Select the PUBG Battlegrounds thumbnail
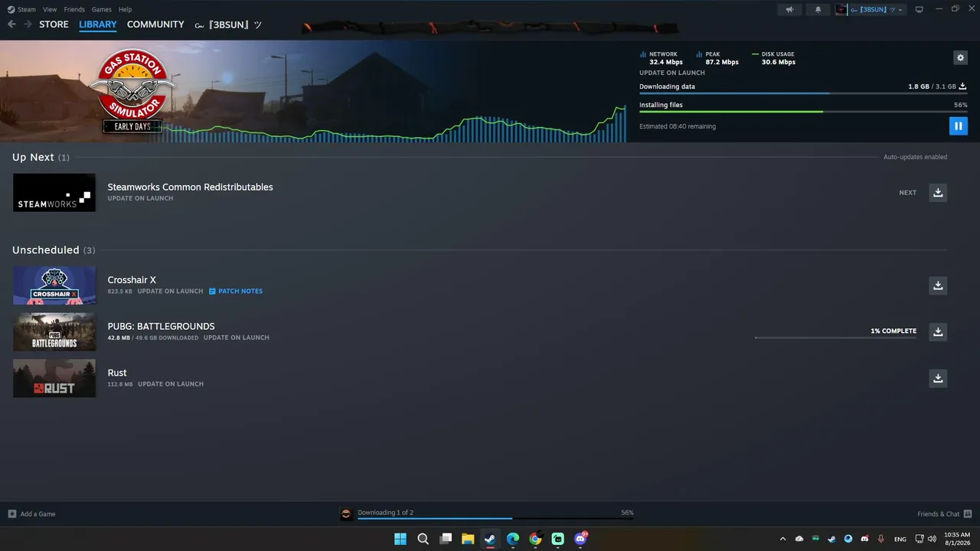Viewport: 980px width, 551px height. pyautogui.click(x=54, y=332)
